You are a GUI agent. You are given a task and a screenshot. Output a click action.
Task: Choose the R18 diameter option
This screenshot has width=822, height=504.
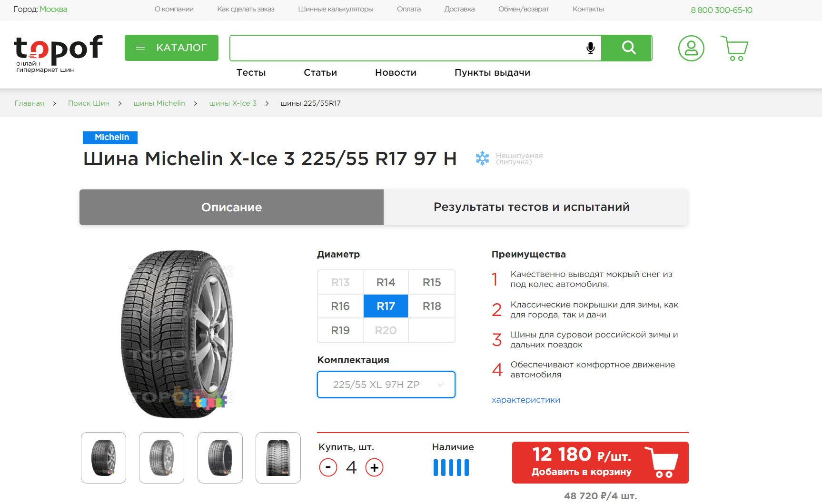pyautogui.click(x=432, y=306)
